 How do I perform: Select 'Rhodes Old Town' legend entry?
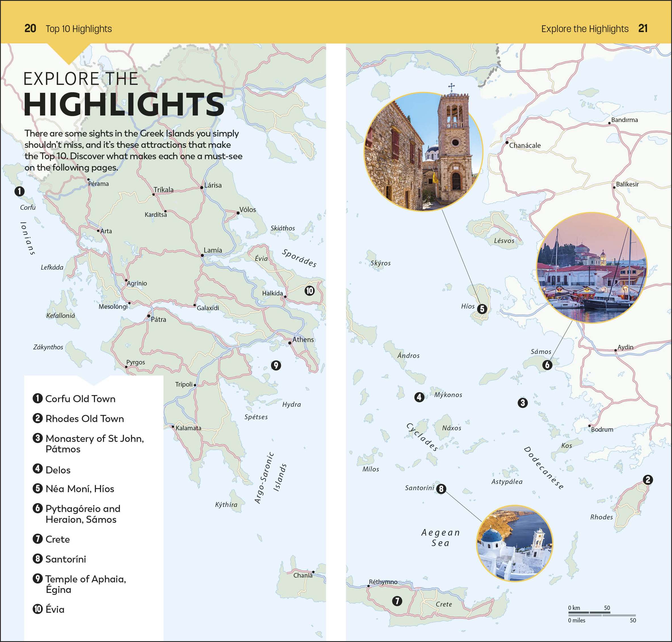tap(84, 419)
